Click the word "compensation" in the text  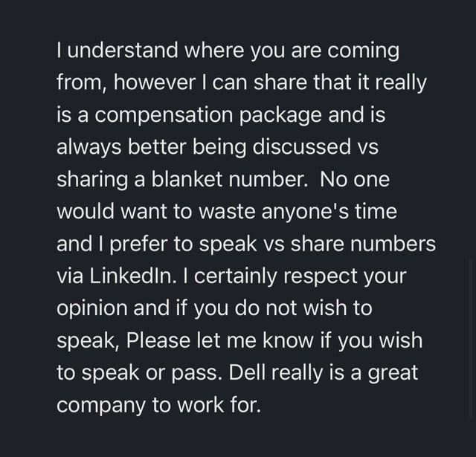tap(164, 115)
